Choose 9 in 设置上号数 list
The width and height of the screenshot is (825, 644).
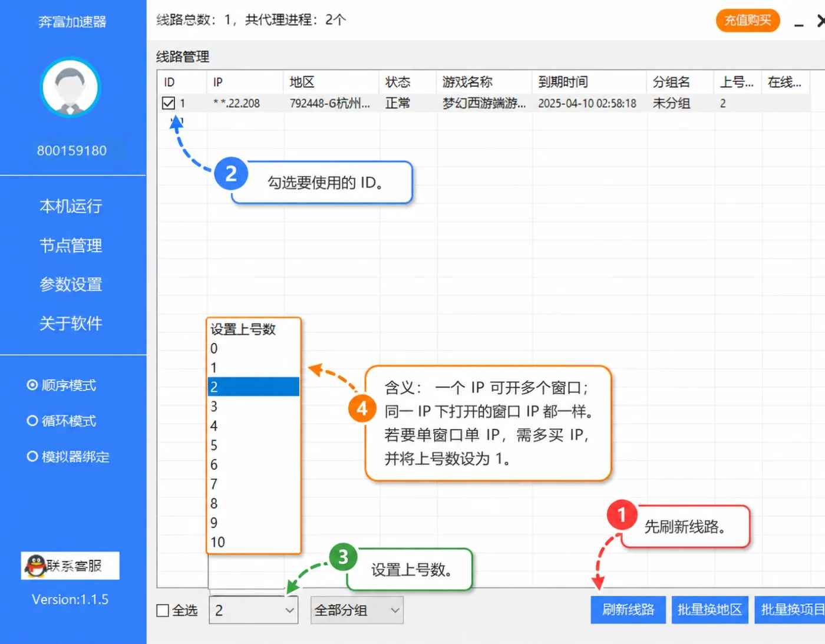click(253, 523)
